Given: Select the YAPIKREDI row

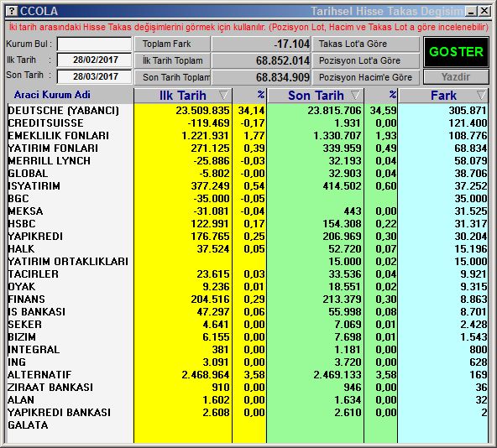Looking at the screenshot, I should [x=247, y=237].
